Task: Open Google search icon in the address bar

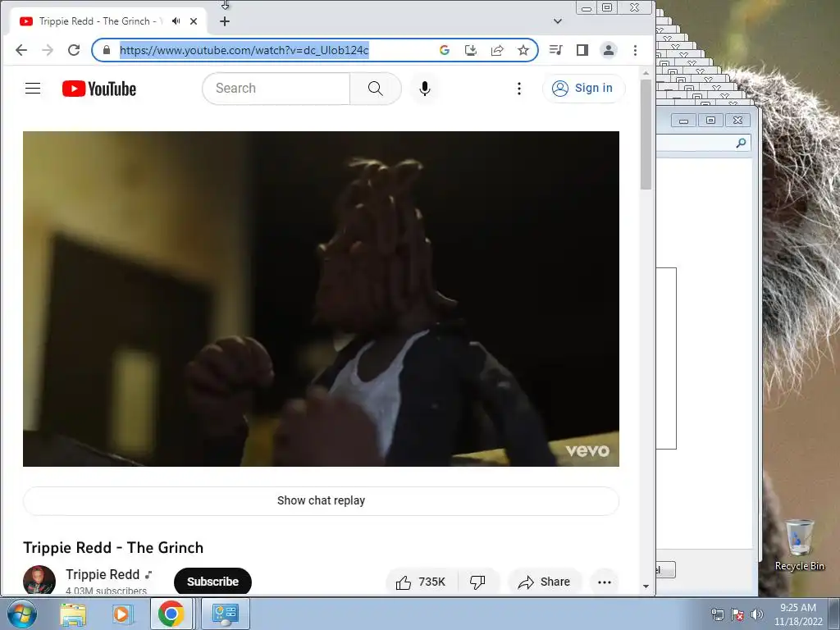Action: (444, 50)
